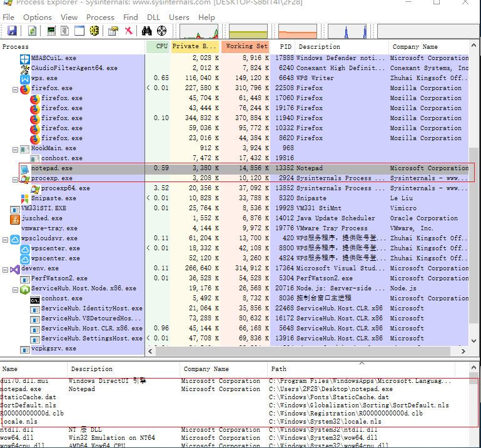Click the Snipaste.exe icon
The width and height of the screenshot is (481, 448).
click(x=25, y=199)
